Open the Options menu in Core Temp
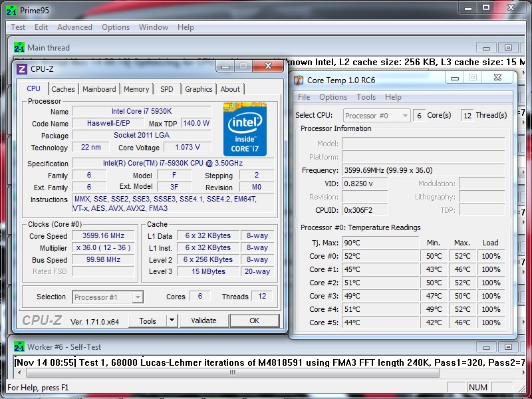The image size is (532, 399). click(333, 97)
